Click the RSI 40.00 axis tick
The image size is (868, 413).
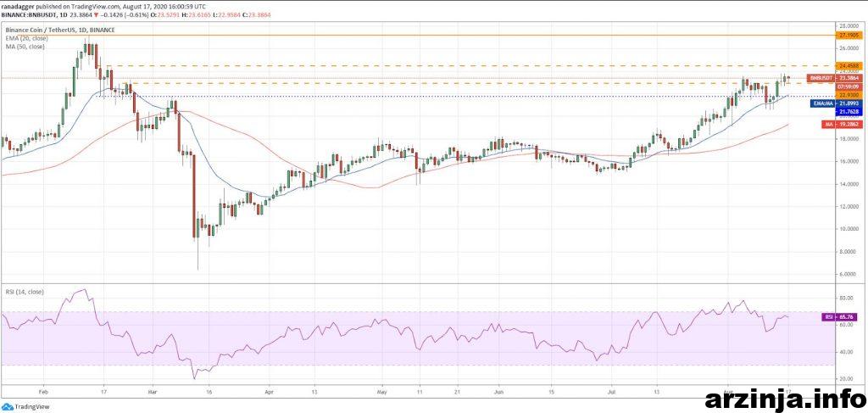[x=845, y=352]
